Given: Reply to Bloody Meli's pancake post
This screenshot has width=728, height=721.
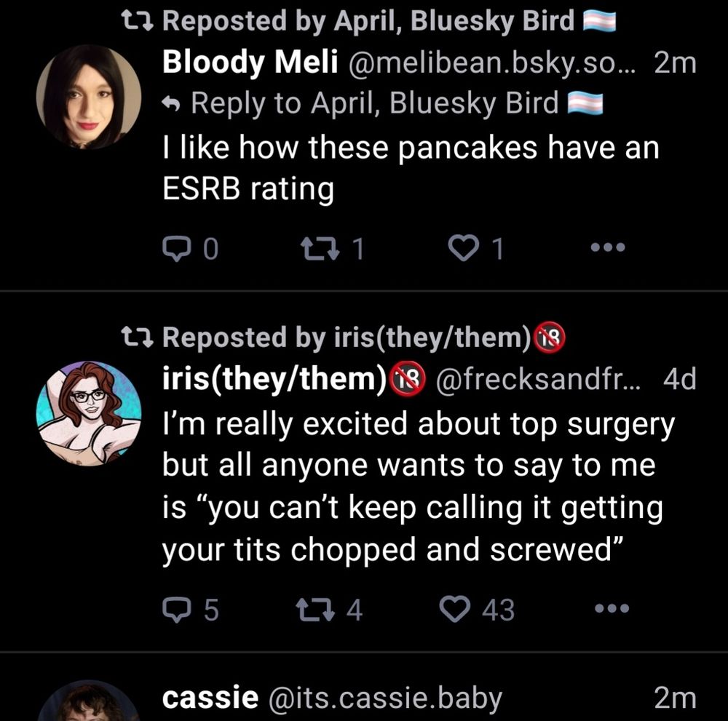Looking at the screenshot, I should point(178,247).
